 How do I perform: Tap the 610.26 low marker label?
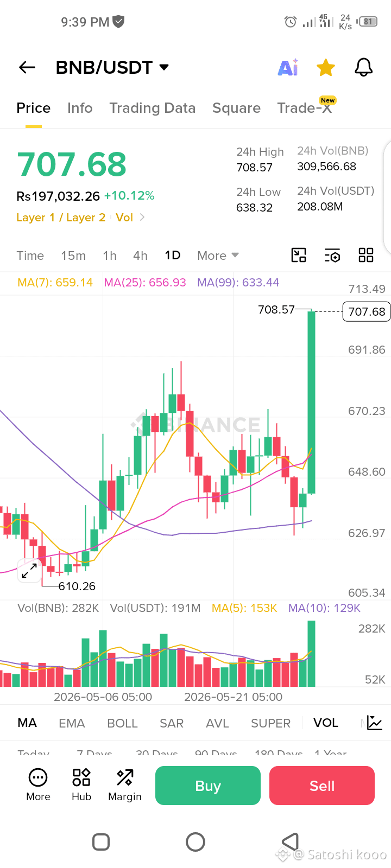77,586
